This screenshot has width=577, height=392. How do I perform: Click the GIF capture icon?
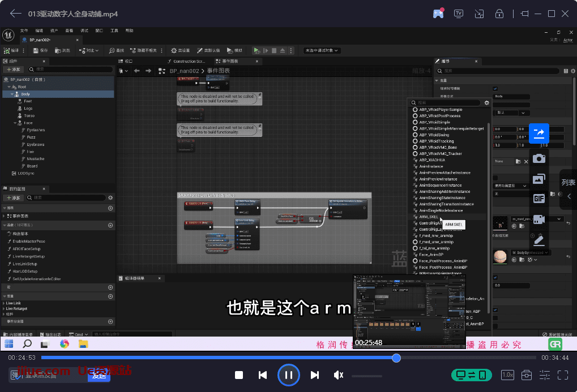click(x=539, y=198)
